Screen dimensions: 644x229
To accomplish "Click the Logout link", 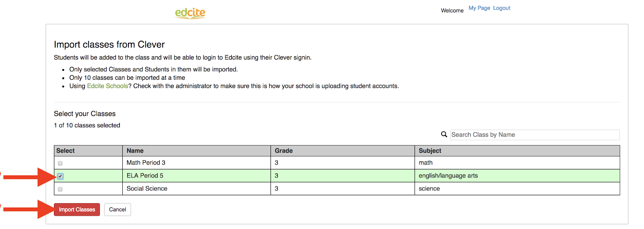I will (x=502, y=8).
